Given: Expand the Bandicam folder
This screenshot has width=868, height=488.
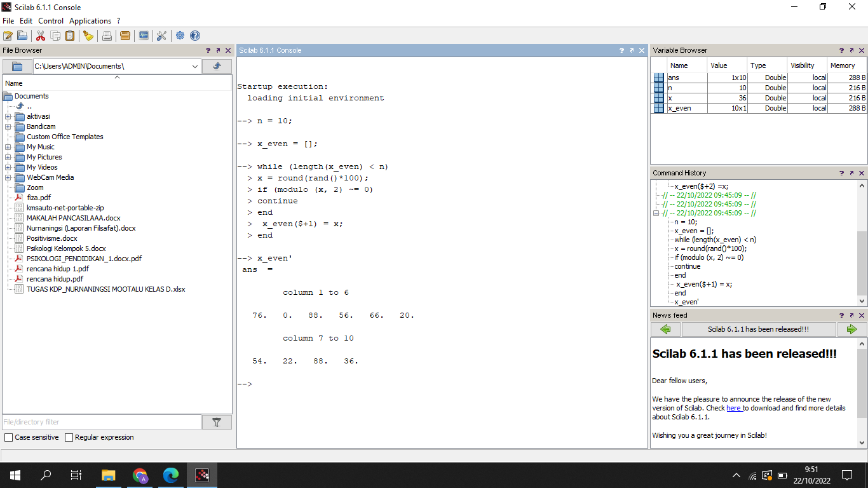Looking at the screenshot, I should [x=8, y=126].
